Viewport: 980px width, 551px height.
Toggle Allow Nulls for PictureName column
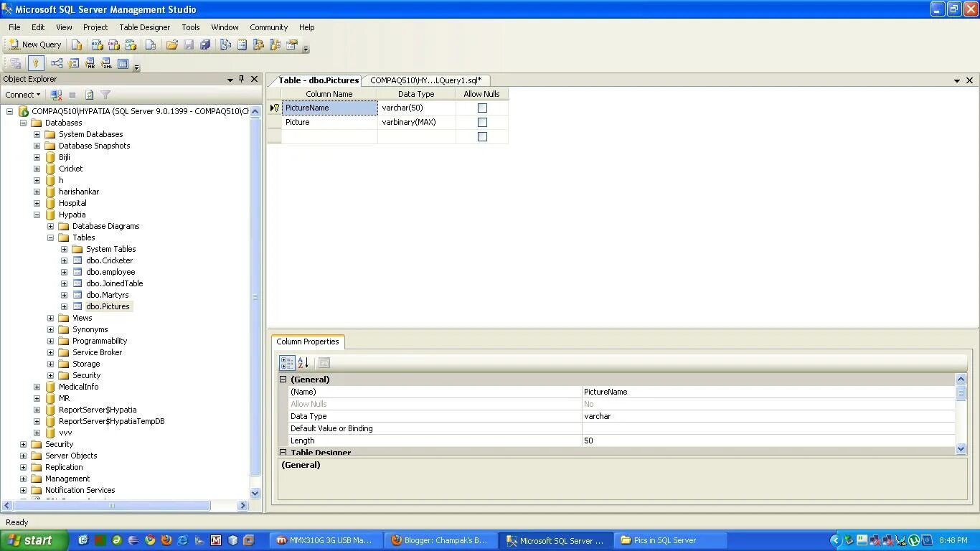click(x=482, y=108)
